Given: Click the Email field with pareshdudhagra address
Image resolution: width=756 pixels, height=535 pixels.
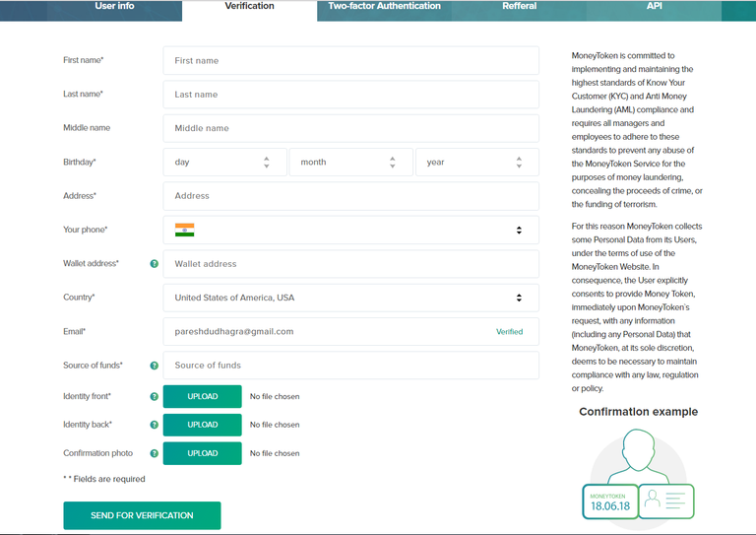Looking at the screenshot, I should click(351, 331).
